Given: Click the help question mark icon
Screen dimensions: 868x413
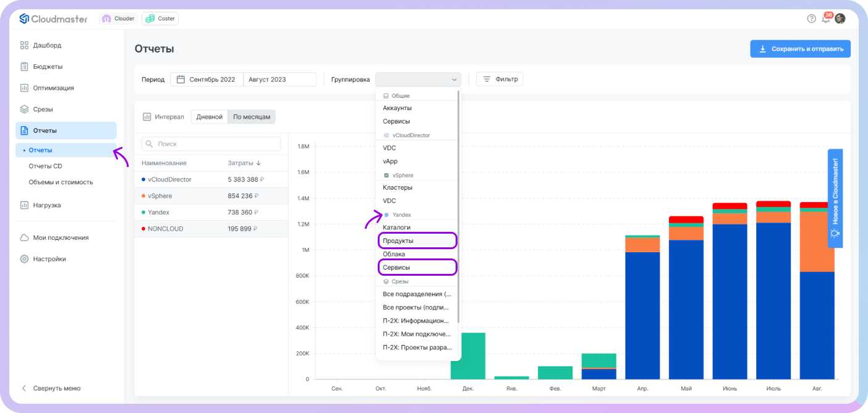Looking at the screenshot, I should 811,19.
